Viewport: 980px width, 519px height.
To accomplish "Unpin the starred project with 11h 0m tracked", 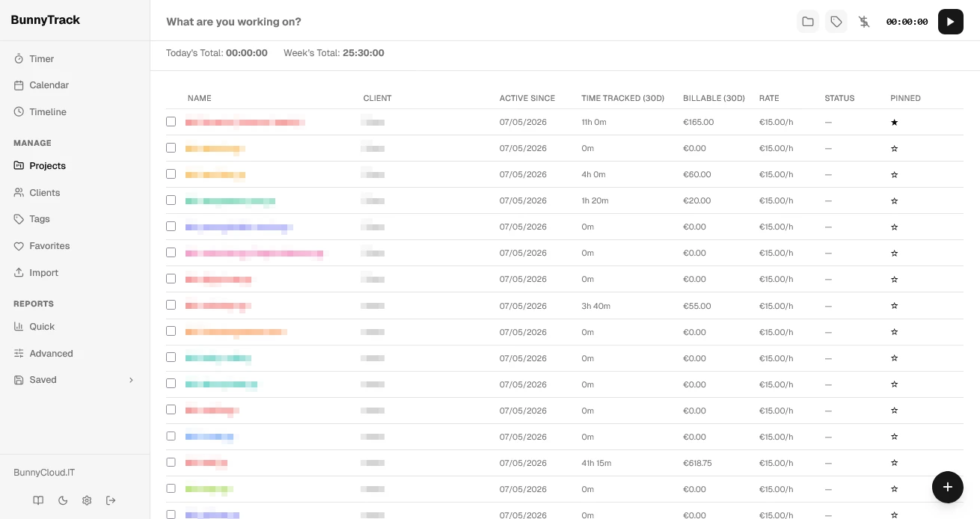I will (x=894, y=122).
